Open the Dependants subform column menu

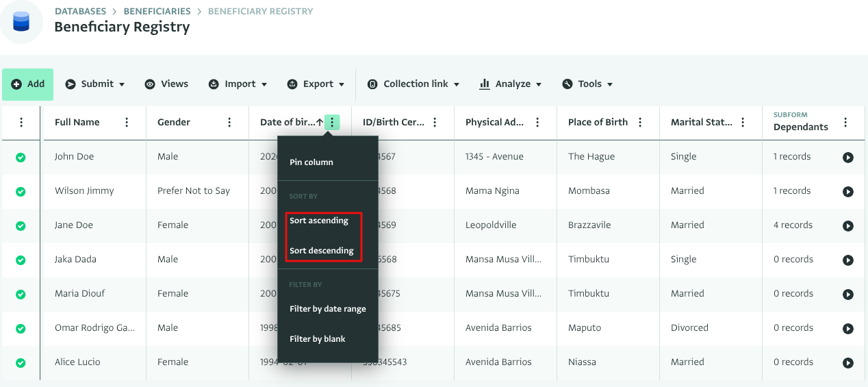(x=845, y=123)
